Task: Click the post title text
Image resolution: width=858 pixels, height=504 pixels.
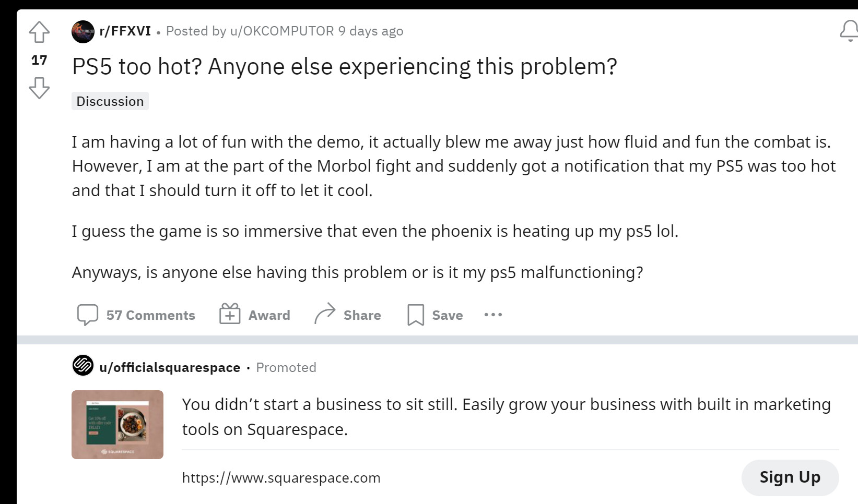Action: tap(344, 66)
